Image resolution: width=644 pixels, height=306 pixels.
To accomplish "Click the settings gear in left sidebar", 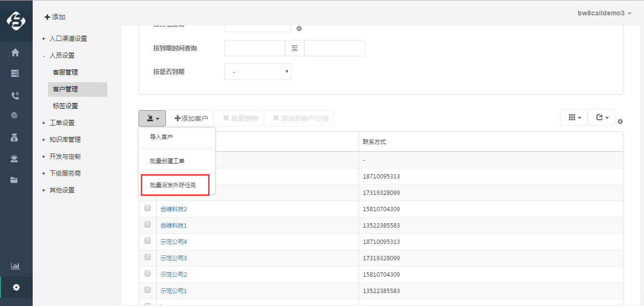I will click(x=16, y=287).
